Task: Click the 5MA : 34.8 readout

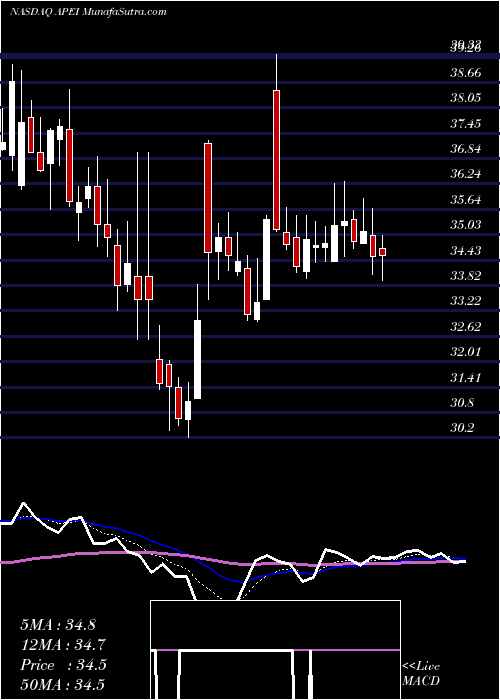Action: pyautogui.click(x=58, y=625)
